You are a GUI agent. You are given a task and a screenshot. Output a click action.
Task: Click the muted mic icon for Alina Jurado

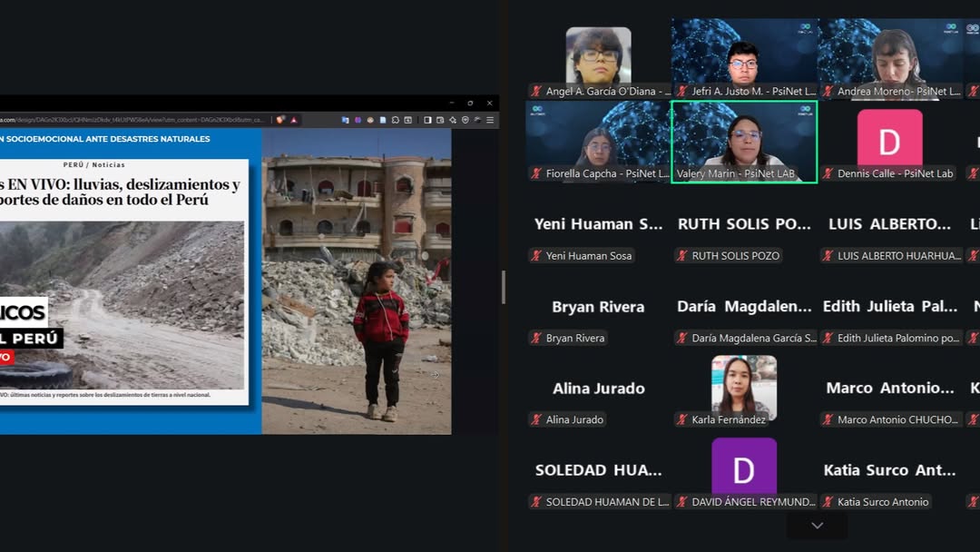point(536,419)
